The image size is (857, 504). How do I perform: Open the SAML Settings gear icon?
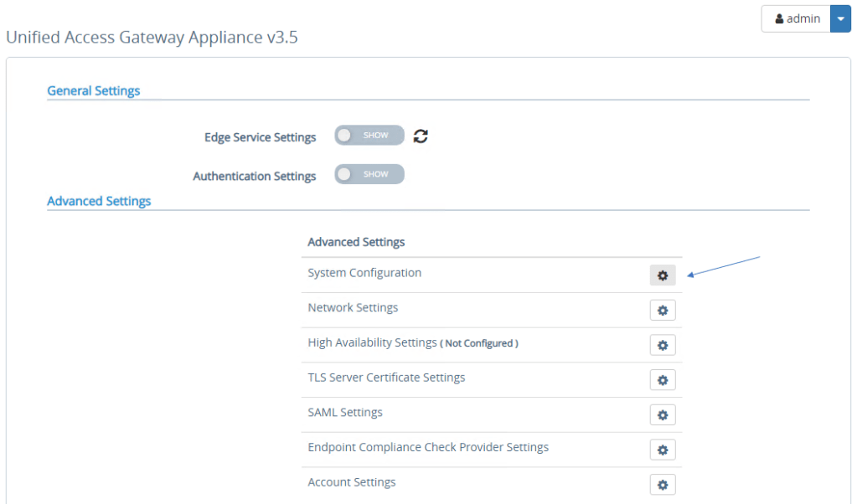pyautogui.click(x=662, y=414)
